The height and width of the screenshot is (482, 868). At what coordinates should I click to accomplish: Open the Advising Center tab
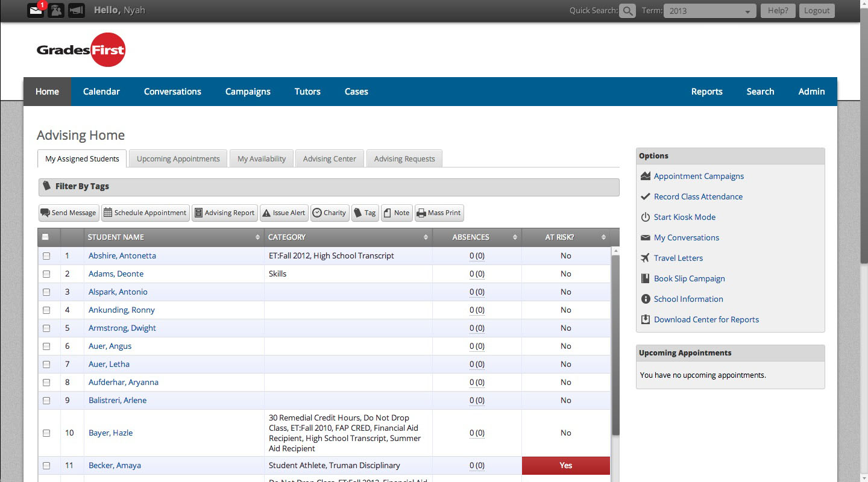(x=330, y=158)
